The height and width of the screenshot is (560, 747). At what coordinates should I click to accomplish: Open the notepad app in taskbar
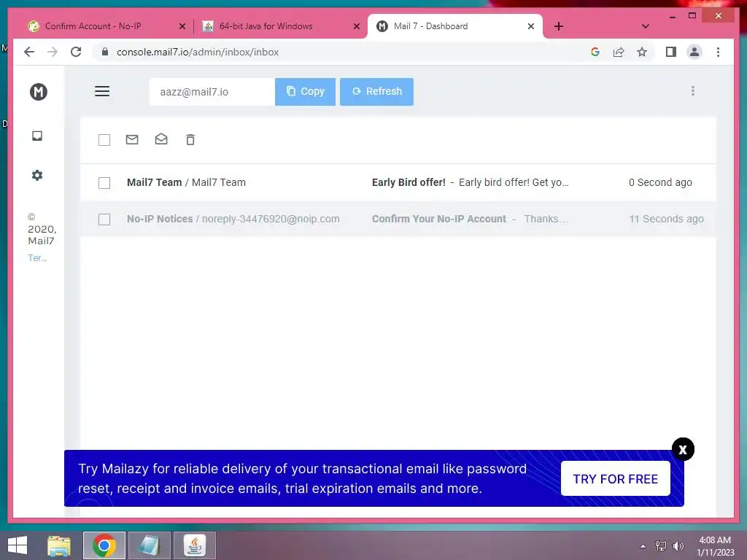149,545
